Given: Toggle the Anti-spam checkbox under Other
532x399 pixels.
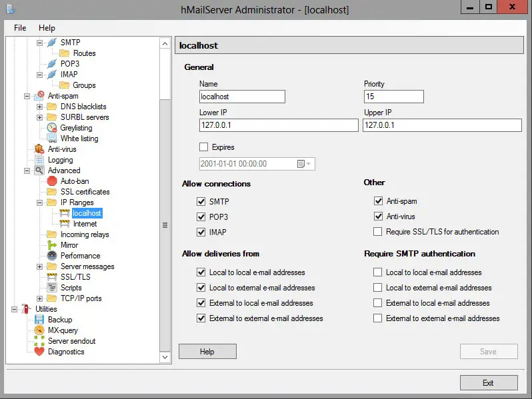Looking at the screenshot, I should 378,201.
